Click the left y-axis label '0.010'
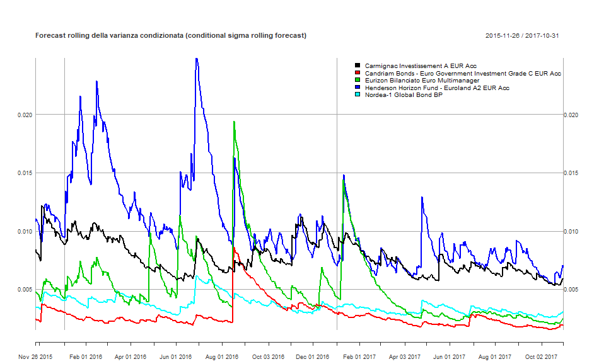This screenshot has height=364, width=599. [25, 232]
